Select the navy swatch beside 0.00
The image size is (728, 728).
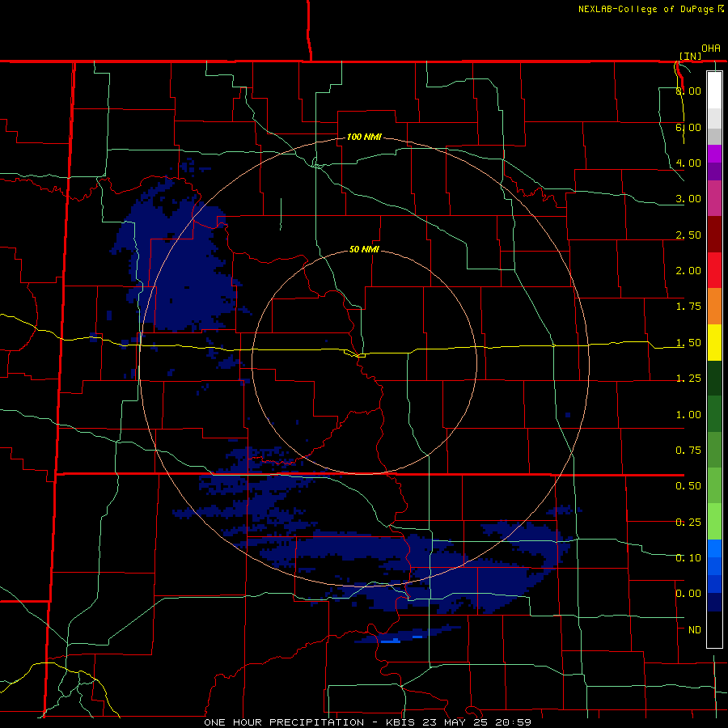coord(714,603)
